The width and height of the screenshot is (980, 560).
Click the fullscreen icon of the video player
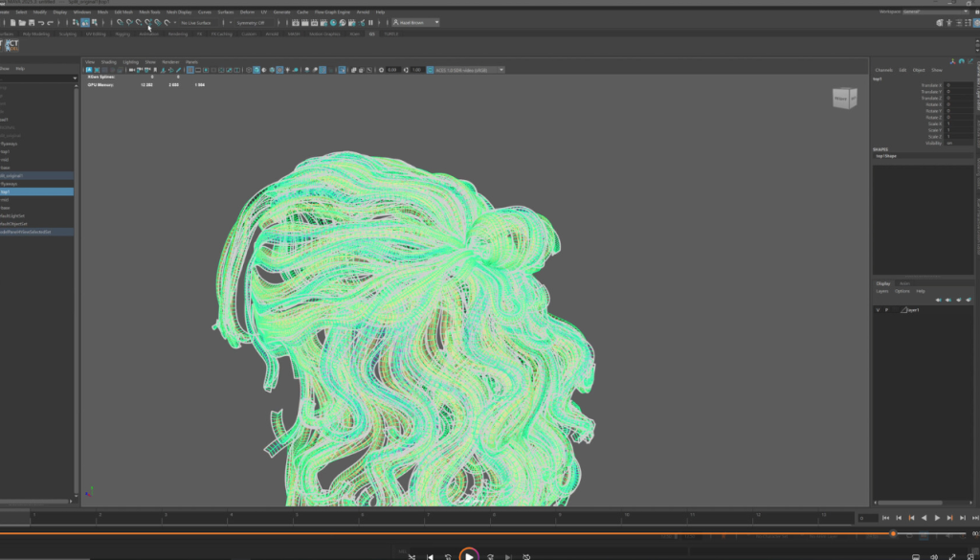952,556
